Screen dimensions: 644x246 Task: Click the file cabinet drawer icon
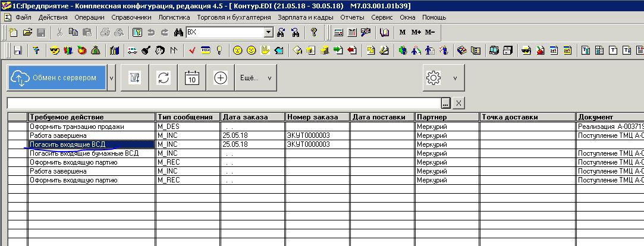[508, 51]
